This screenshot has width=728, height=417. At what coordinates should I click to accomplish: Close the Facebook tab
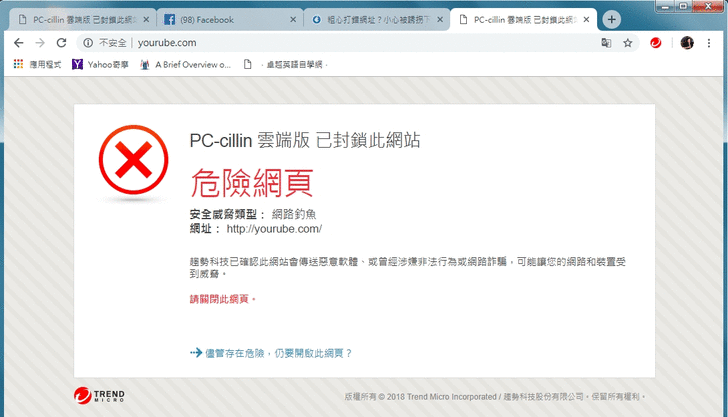click(293, 20)
